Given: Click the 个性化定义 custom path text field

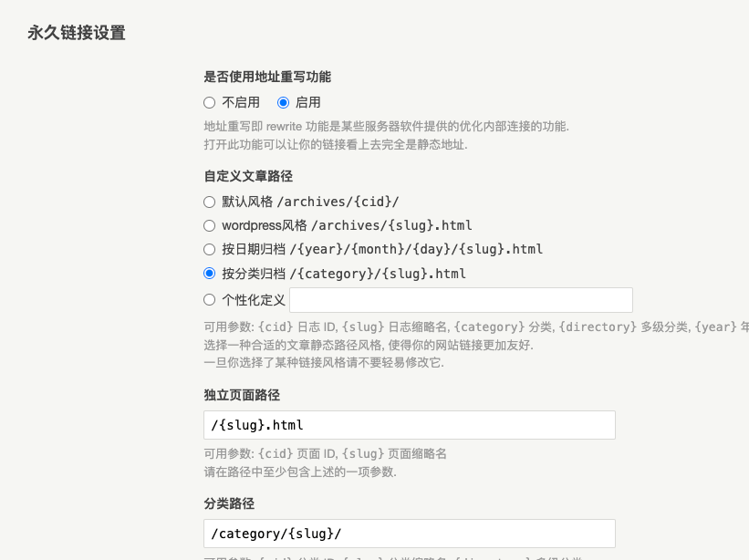Looking at the screenshot, I should click(x=461, y=300).
